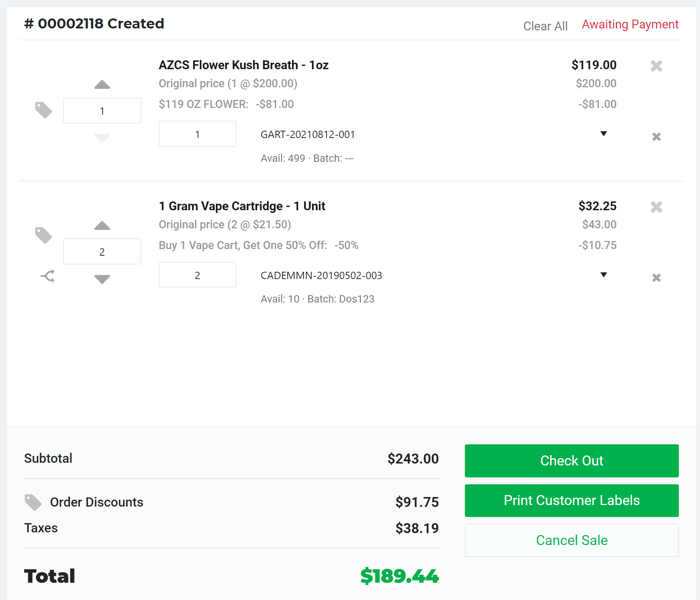Increase Kush Breath quantity with up arrow
The image size is (700, 600).
(x=102, y=85)
